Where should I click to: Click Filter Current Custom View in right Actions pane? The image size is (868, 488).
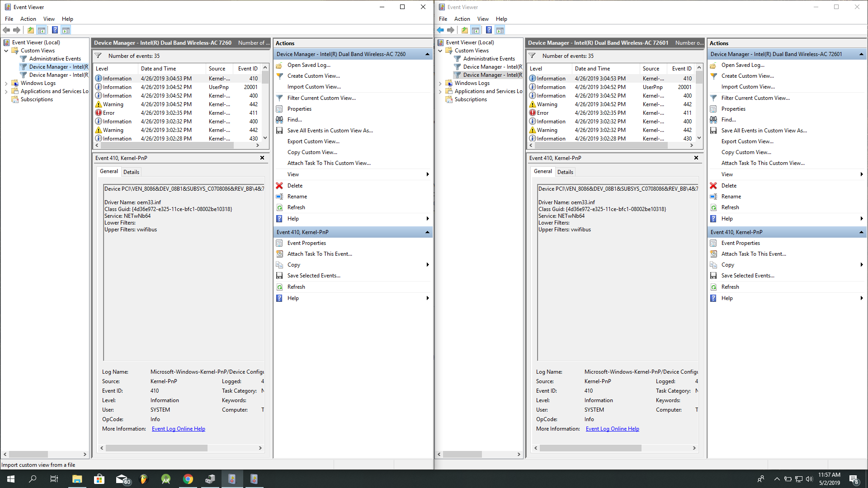(755, 98)
